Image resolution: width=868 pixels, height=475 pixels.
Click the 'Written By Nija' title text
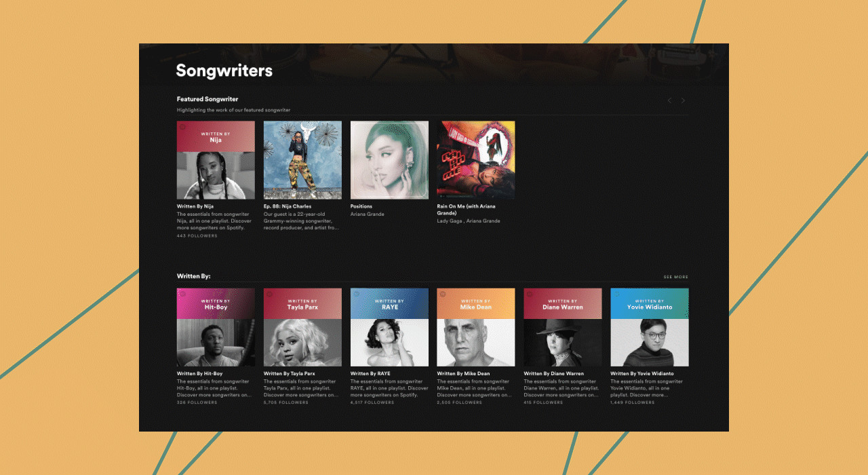[x=195, y=206]
